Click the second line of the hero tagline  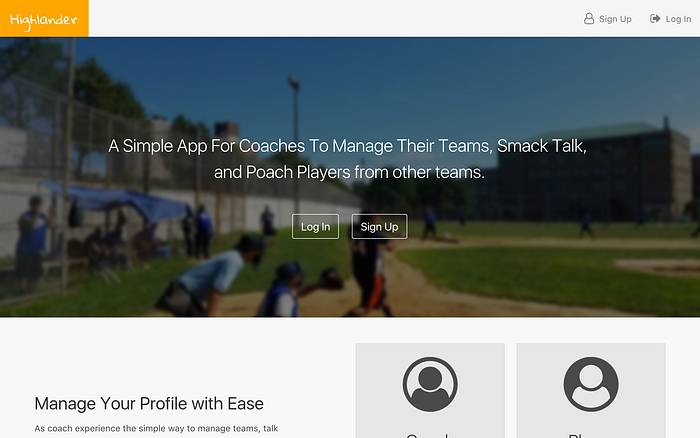click(x=349, y=172)
